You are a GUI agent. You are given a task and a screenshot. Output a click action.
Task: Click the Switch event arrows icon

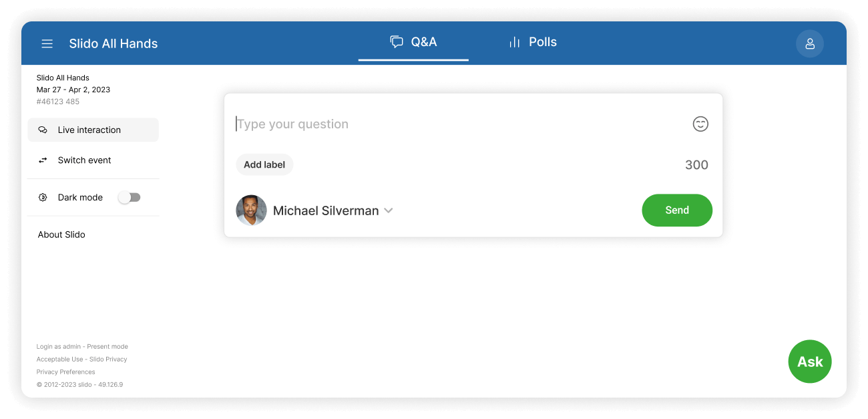coord(43,160)
